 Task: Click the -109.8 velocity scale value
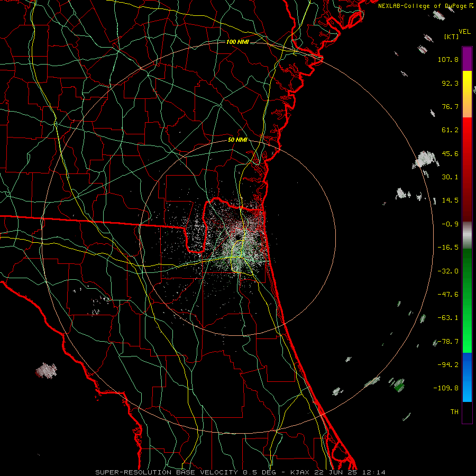(x=446, y=388)
